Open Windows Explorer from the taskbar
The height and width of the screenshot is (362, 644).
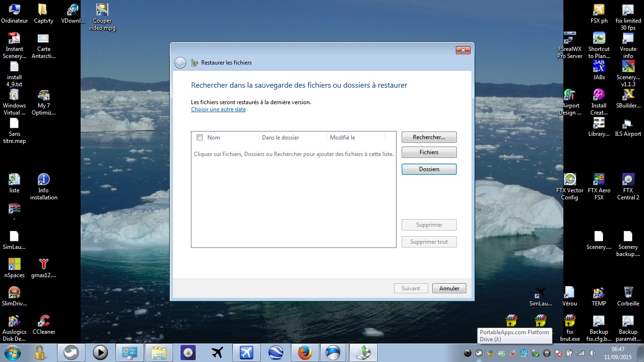tap(159, 353)
